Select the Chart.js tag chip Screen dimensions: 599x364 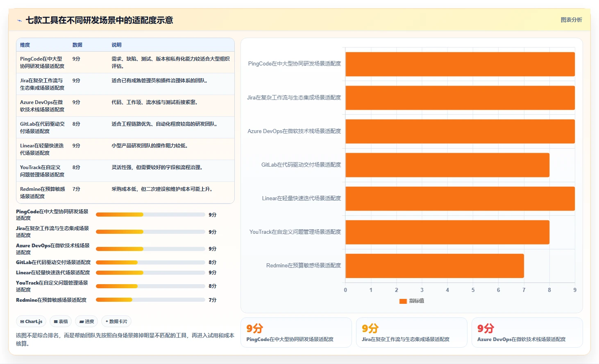pos(31,321)
